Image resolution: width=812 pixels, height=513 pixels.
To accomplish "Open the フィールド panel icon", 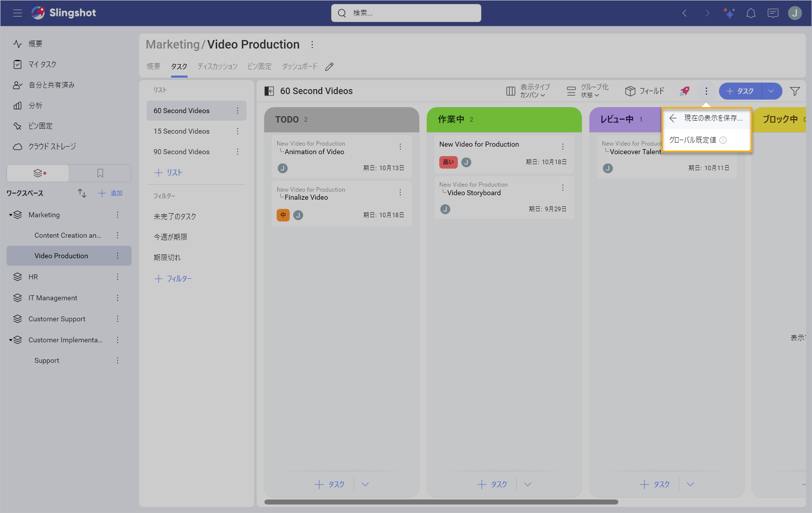I will pos(644,91).
